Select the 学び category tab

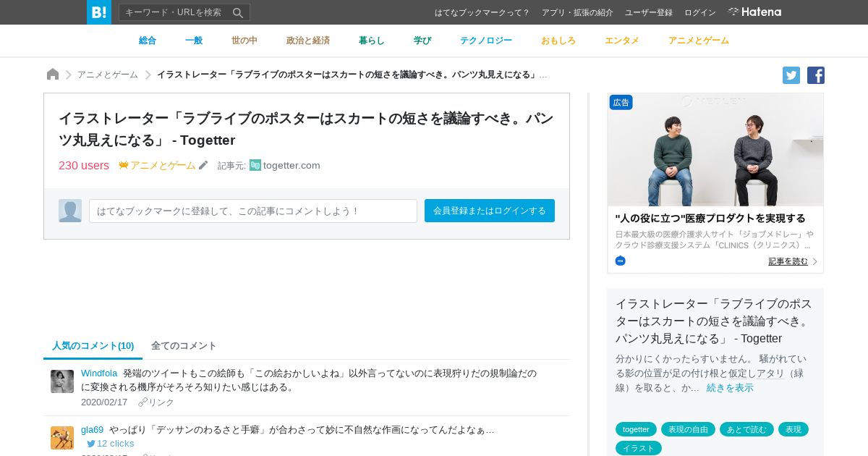[422, 41]
